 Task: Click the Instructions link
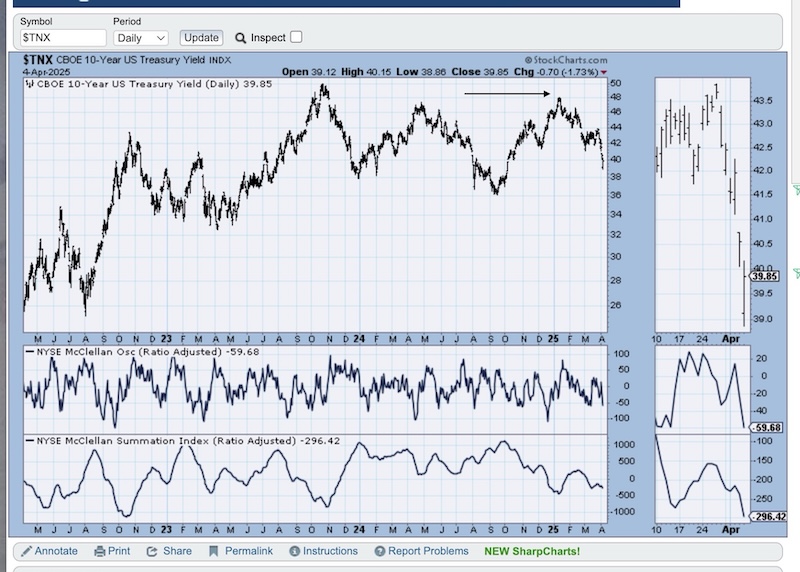[330, 551]
